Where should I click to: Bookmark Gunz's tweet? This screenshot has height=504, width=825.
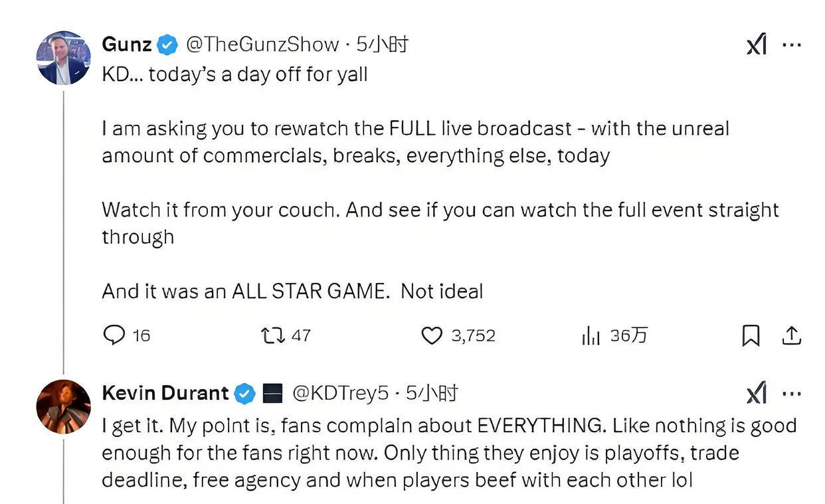click(750, 336)
